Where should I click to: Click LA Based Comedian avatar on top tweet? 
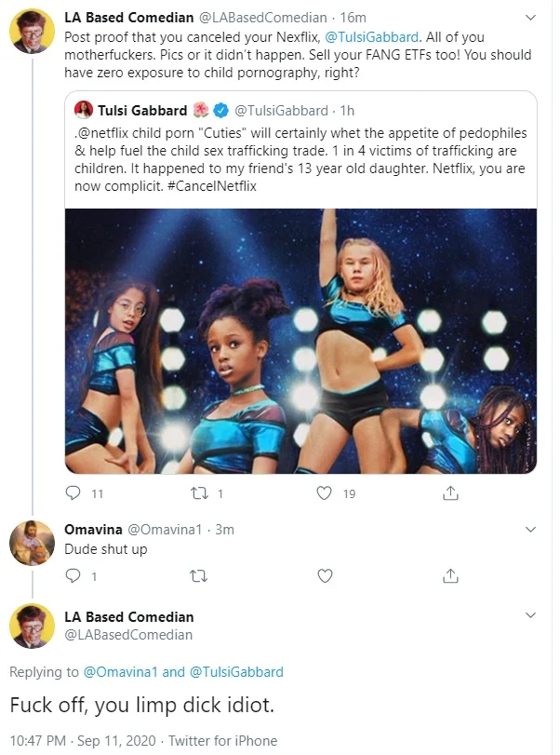tap(32, 31)
